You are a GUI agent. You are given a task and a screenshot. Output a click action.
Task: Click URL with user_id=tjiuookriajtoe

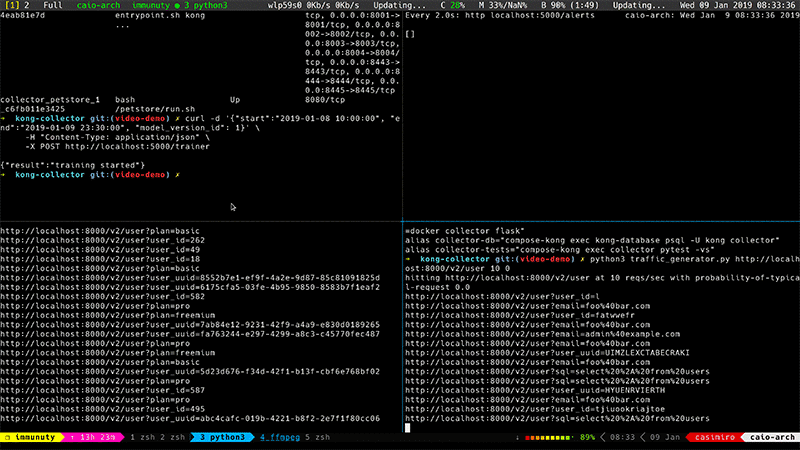tap(535, 409)
